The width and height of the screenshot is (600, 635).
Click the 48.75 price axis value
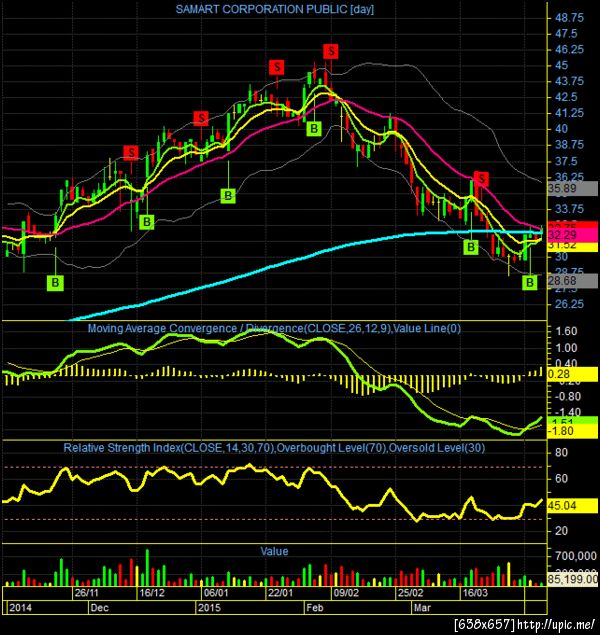pyautogui.click(x=569, y=18)
